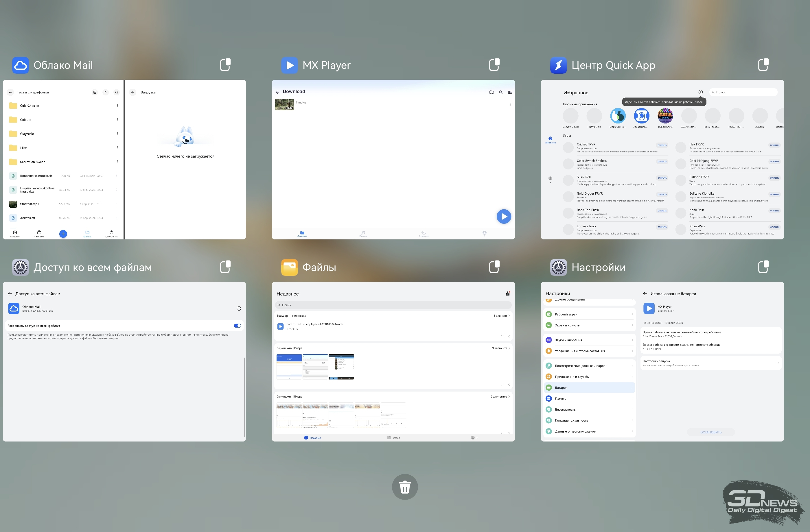
Task: Toggle Разрешить доступ ко всем файлам switch
Action: 238,326
